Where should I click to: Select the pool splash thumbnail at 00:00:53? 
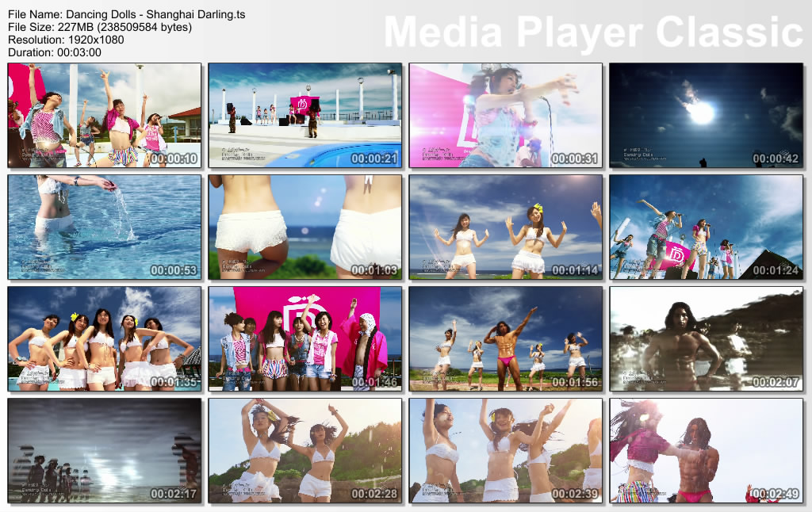point(105,227)
